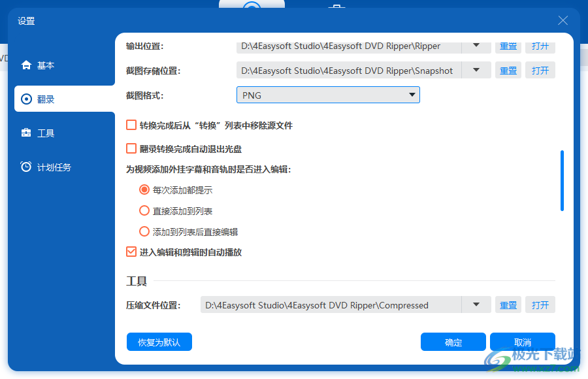Image resolution: width=588 pixels, height=379 pixels.
Task: Click the 恢复为默认 button
Action: [159, 342]
